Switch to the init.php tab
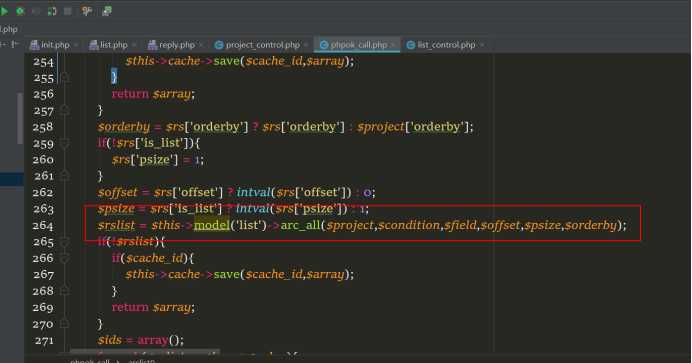 55,45
